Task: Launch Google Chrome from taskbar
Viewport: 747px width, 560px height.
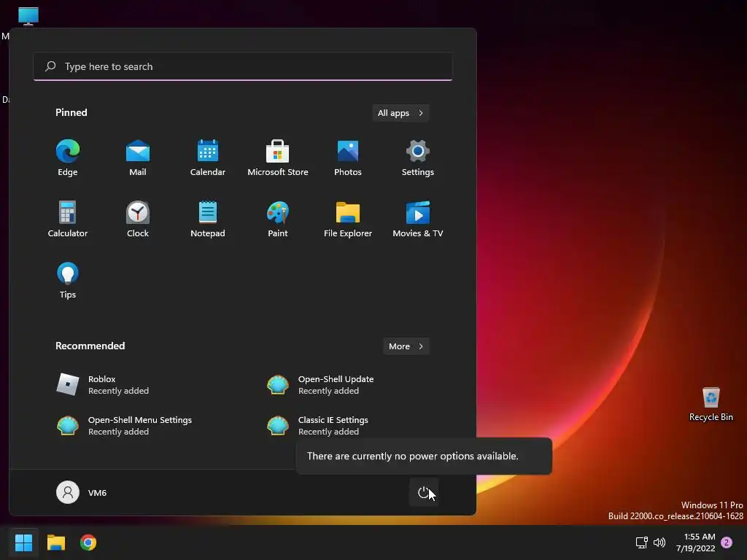Action: pyautogui.click(x=88, y=542)
